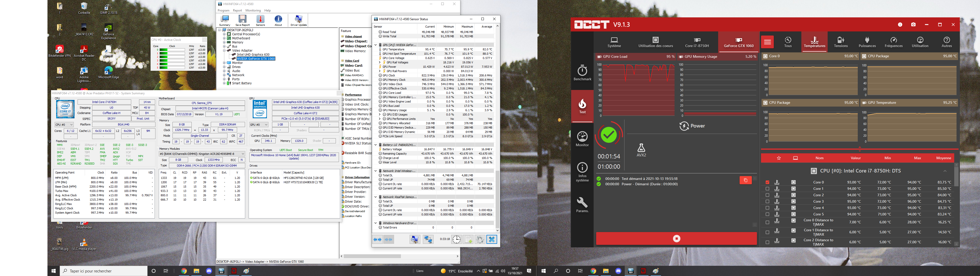This screenshot has height=276, width=980.
Task: Open the Summary tool in HWiNFO64 toolbar
Action: pos(225,21)
